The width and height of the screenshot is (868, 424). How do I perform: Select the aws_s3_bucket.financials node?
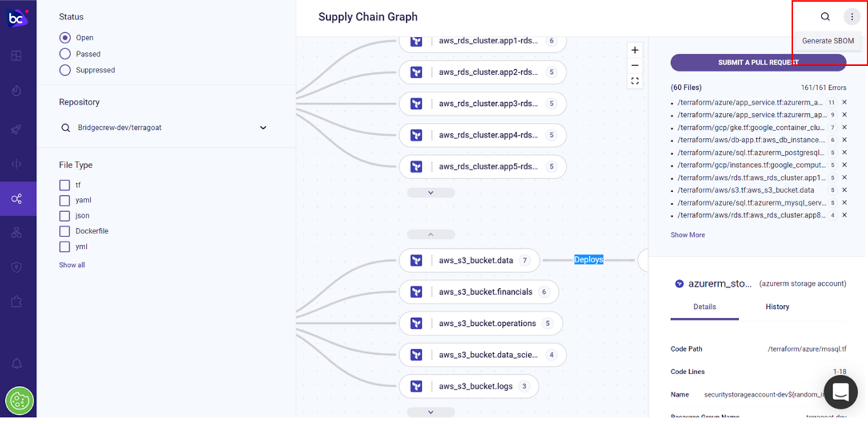click(x=479, y=292)
